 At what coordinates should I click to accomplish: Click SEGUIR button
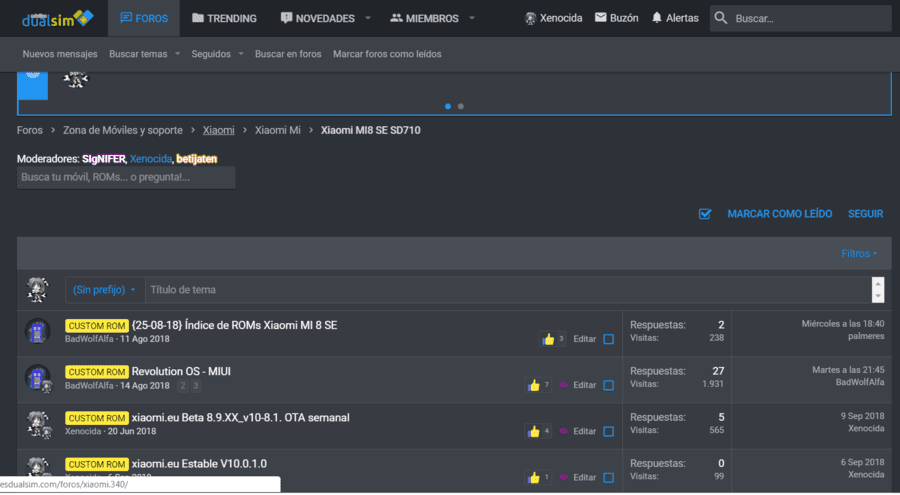866,214
